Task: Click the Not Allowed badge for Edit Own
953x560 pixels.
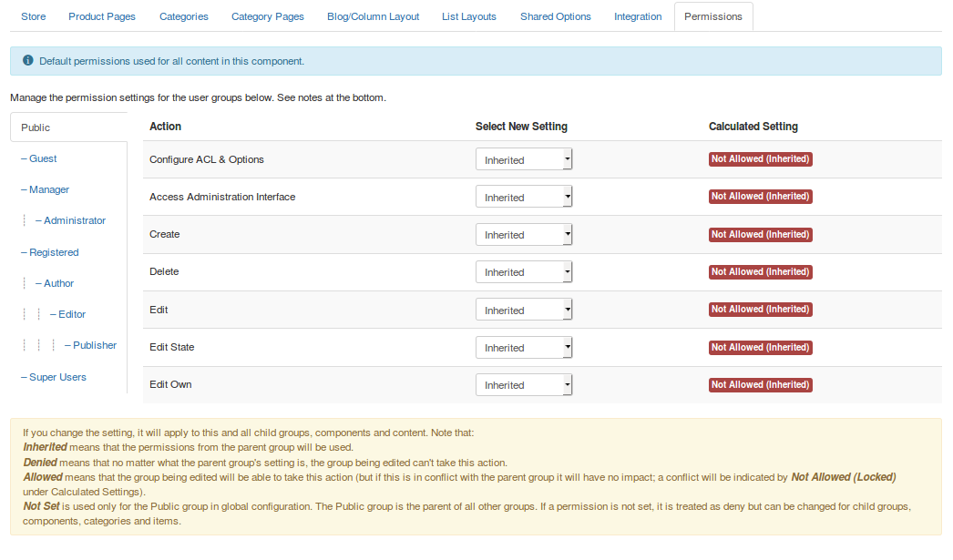Action: click(x=760, y=384)
